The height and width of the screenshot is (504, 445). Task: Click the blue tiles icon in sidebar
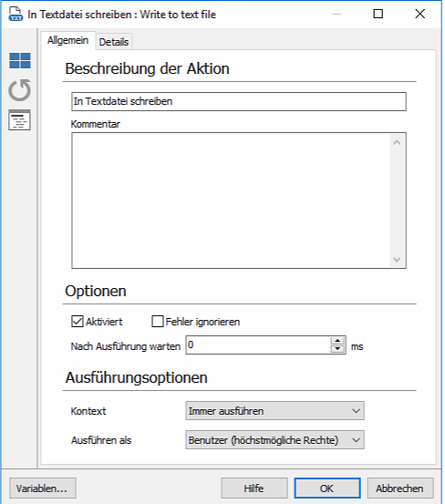20,60
